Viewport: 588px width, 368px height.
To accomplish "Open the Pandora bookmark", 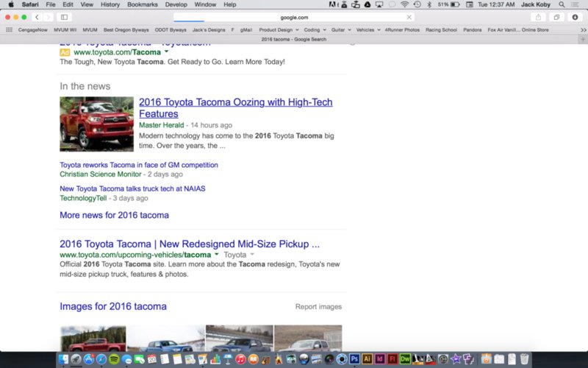I will tap(472, 29).
